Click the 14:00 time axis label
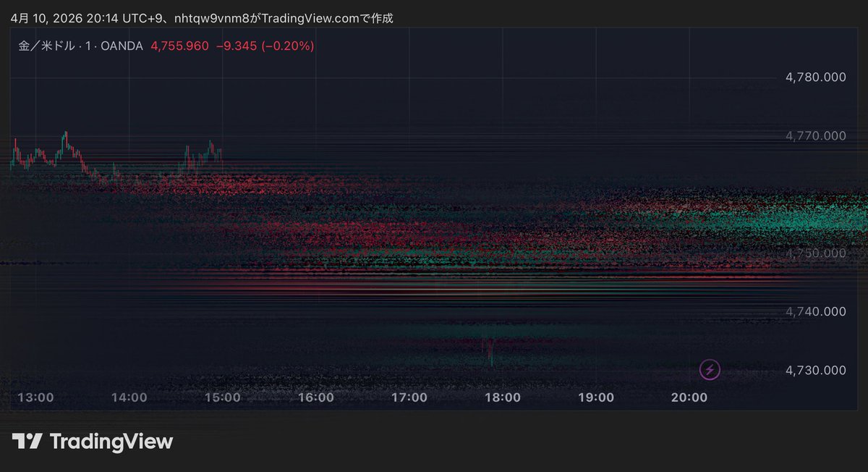868x472 pixels. (129, 397)
